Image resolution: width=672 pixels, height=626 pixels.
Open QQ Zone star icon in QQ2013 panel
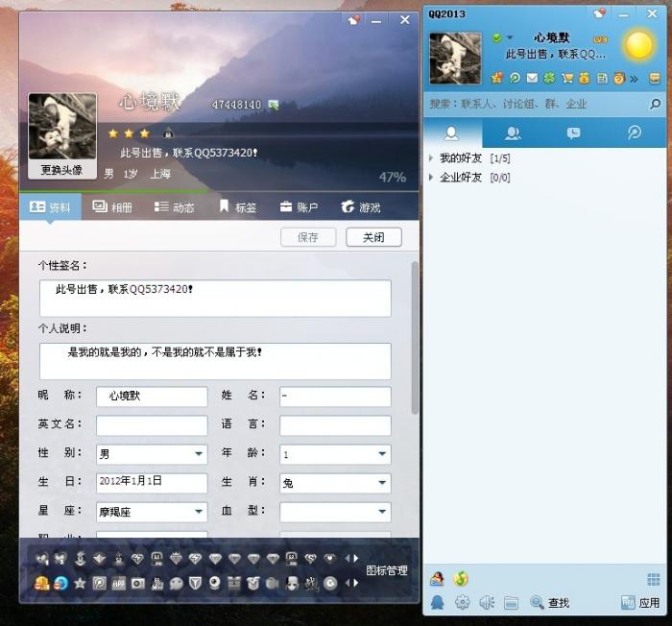pyautogui.click(x=496, y=78)
